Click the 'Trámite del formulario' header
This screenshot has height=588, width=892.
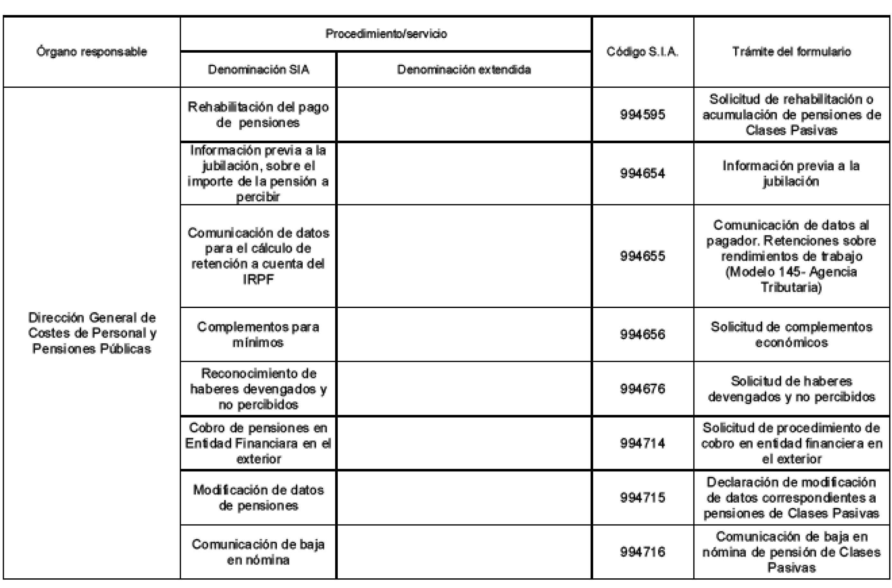coord(791,52)
